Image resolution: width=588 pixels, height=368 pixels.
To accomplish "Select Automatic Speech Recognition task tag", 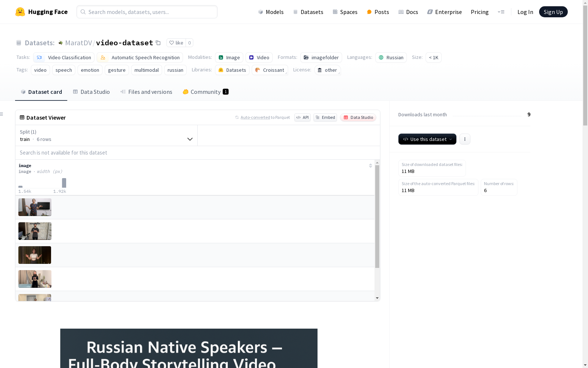I will (x=140, y=57).
